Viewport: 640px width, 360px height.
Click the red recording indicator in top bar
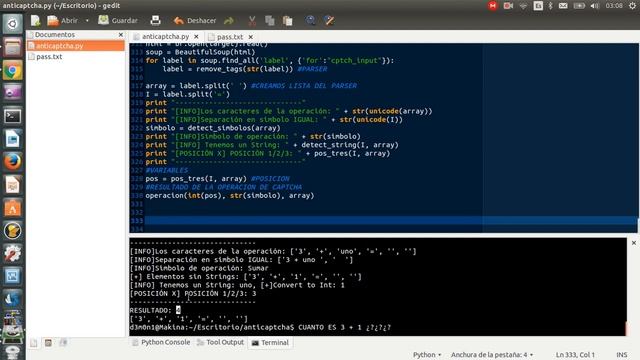coord(493,6)
